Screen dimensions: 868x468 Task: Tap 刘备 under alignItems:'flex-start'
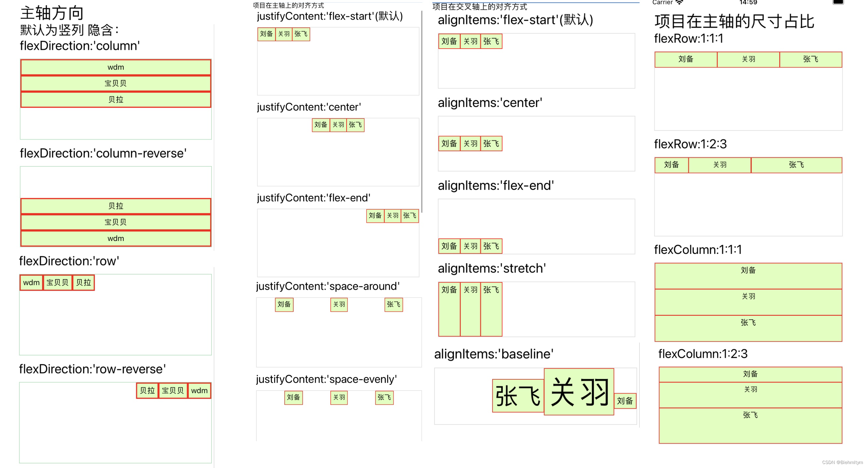coord(449,41)
